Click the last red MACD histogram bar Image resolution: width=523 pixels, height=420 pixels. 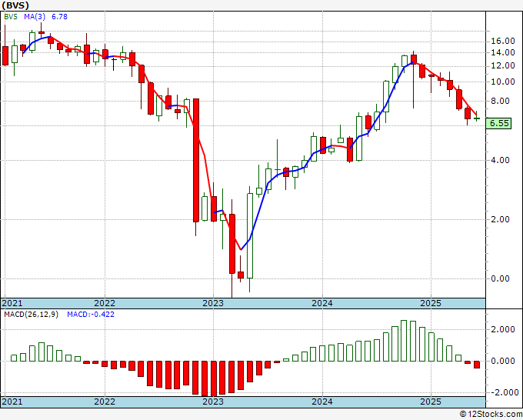[x=477, y=365]
